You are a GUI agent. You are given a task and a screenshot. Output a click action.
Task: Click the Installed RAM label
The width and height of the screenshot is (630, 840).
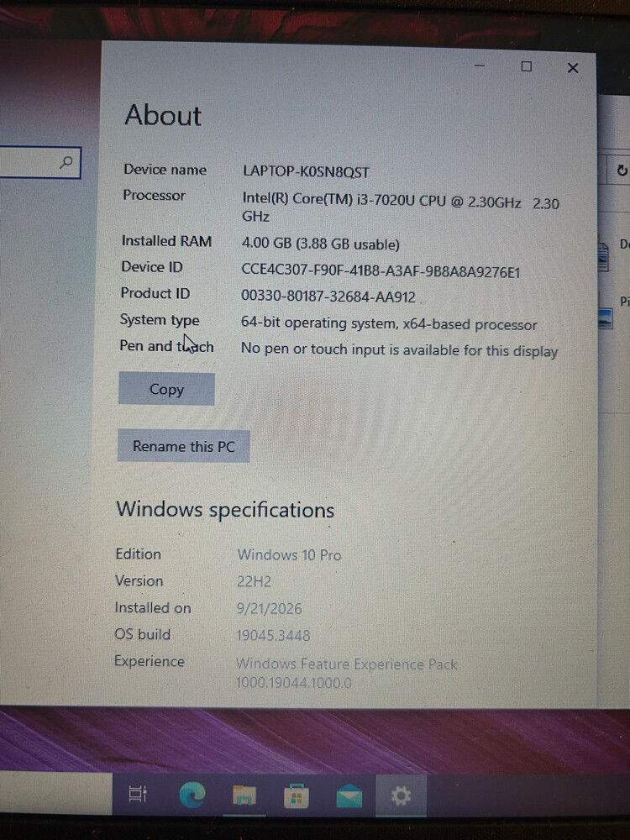point(166,241)
